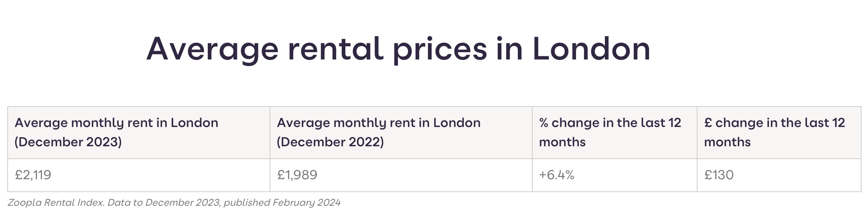
Task: Click the "% change in the last 12 months" header
Action: pos(610,132)
